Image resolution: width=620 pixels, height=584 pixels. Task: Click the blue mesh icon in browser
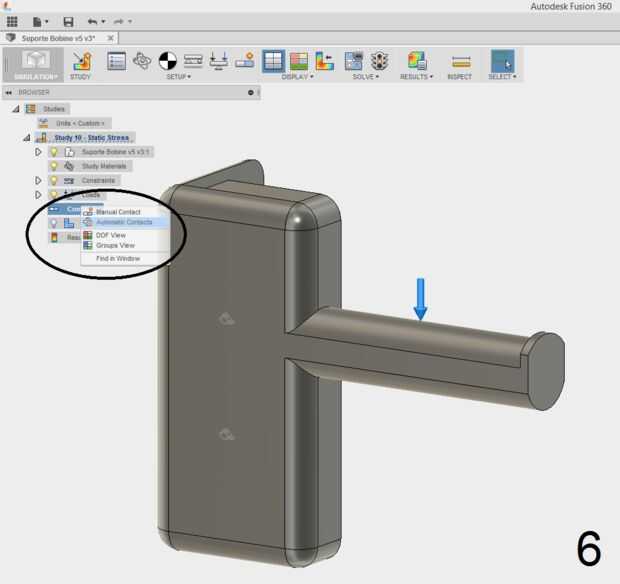point(69,223)
